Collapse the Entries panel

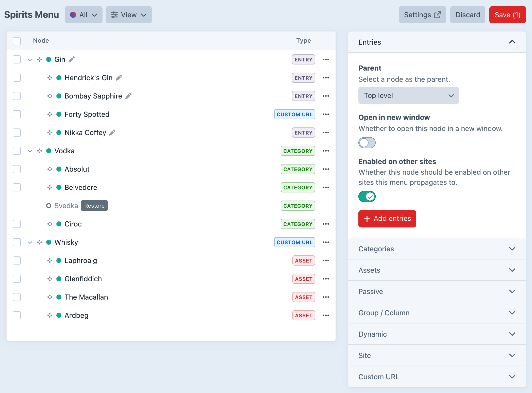(437, 42)
